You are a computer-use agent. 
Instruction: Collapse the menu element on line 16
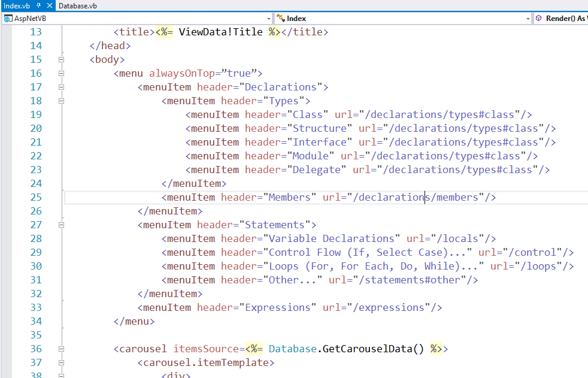(x=60, y=73)
